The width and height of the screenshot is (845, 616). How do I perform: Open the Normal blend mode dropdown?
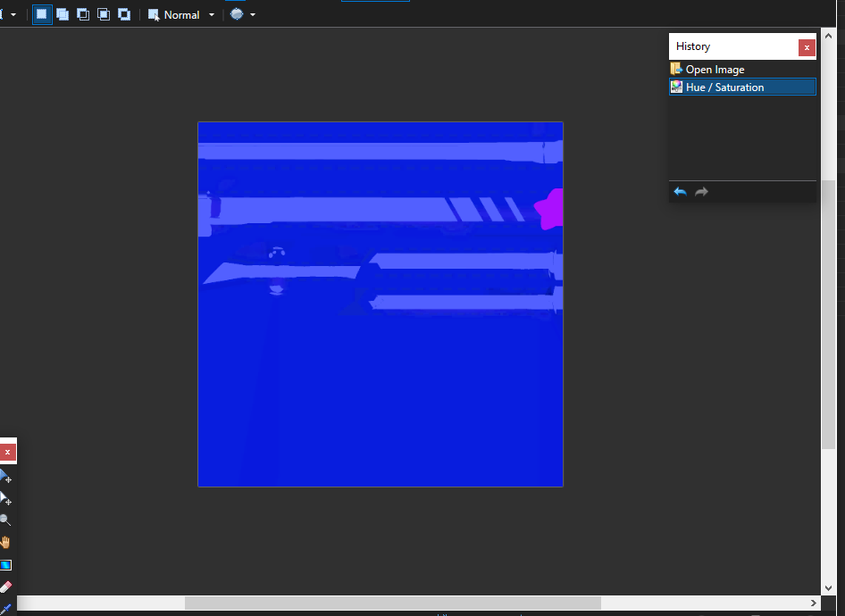(x=212, y=14)
